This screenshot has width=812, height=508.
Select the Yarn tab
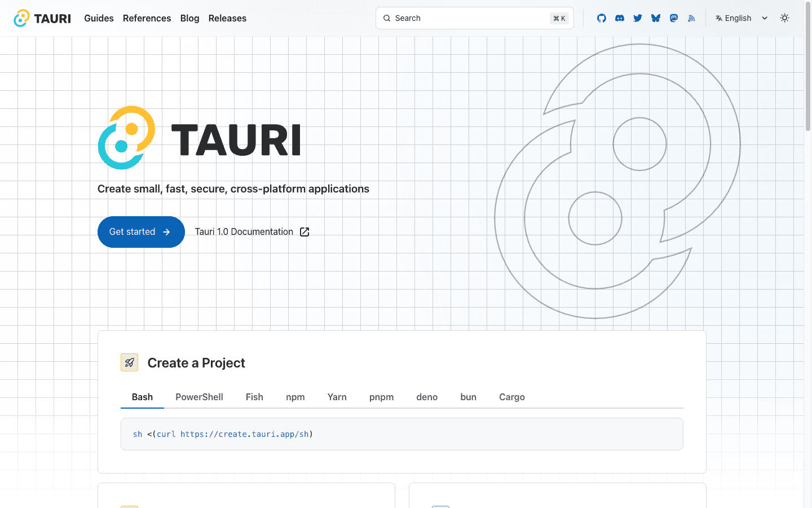pyautogui.click(x=337, y=397)
